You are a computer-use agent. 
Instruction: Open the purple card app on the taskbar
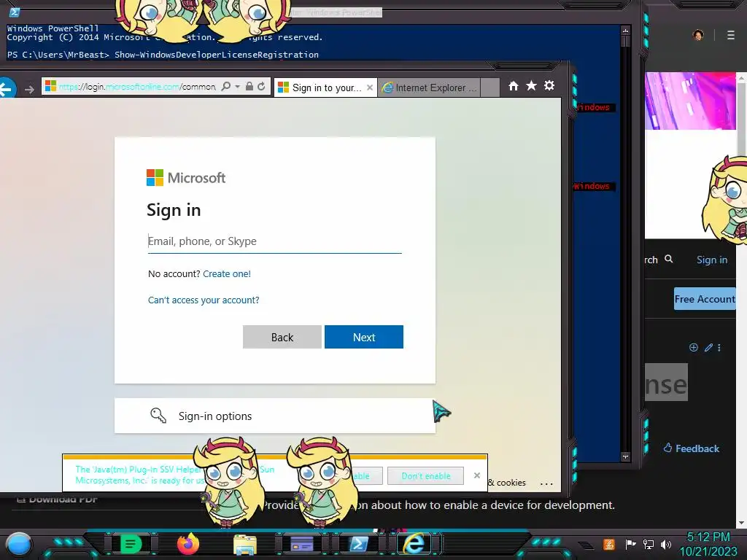click(301, 544)
